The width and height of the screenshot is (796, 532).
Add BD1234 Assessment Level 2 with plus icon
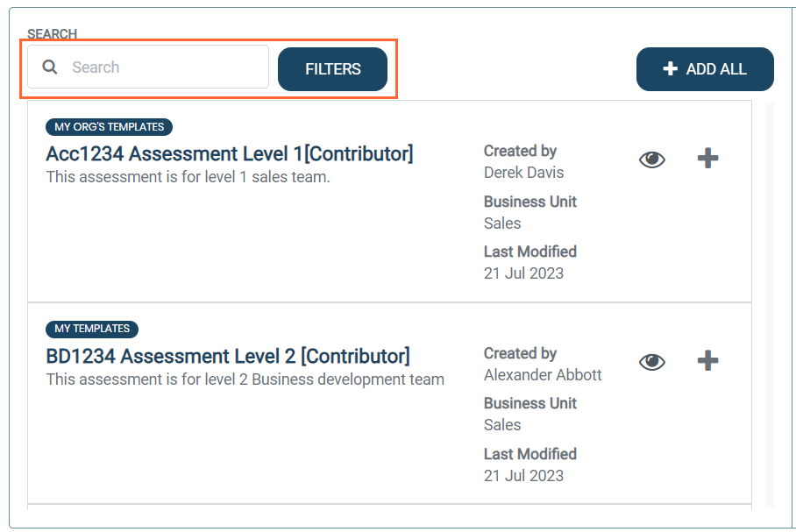707,360
